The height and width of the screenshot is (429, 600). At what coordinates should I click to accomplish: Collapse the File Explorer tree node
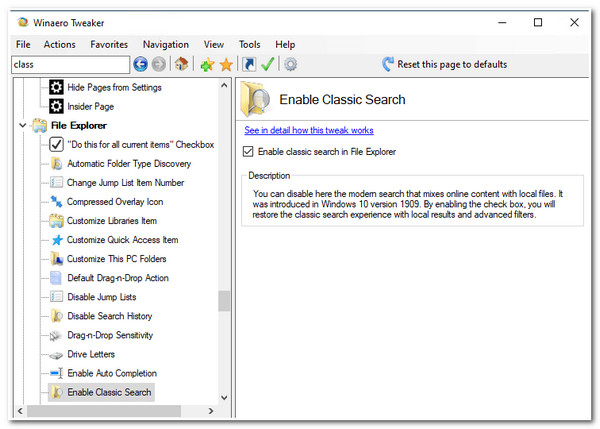(x=23, y=126)
